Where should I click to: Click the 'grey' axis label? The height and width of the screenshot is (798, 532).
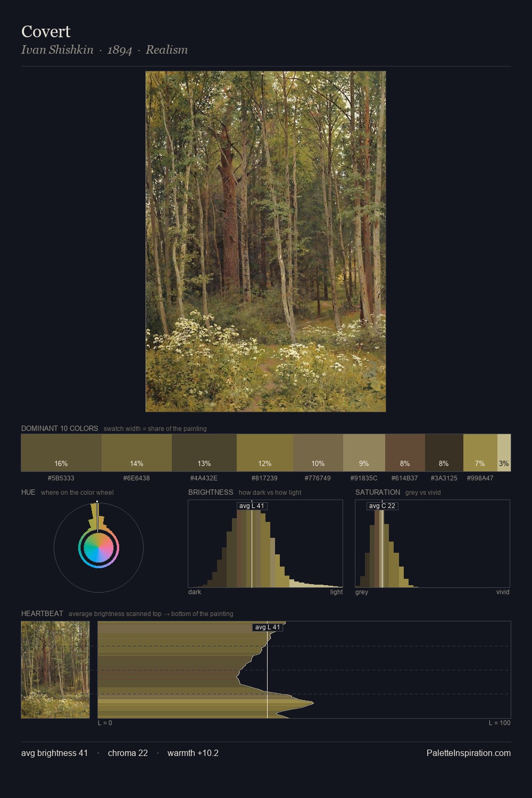[362, 592]
